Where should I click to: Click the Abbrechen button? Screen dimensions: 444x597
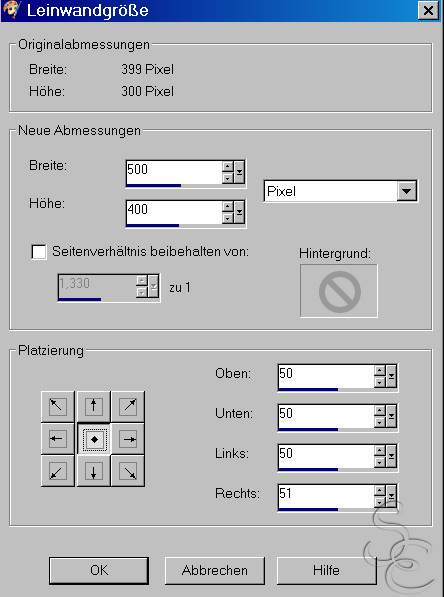(x=215, y=570)
